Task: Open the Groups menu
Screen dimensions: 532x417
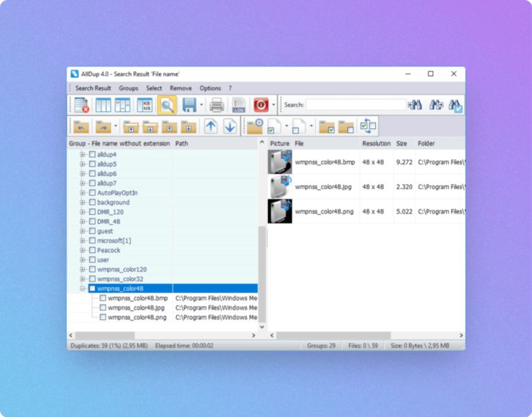Action: pos(128,88)
